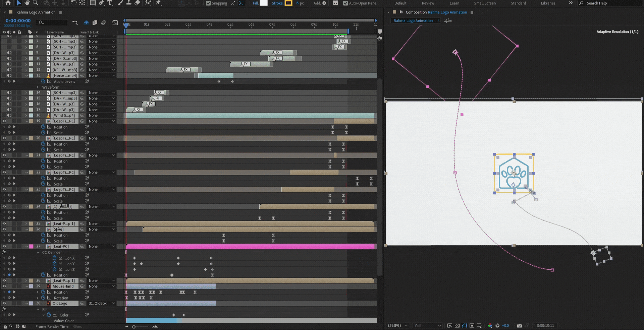This screenshot has height=330, width=644.
Task: Click the Rahma Logo Animation breadcrumb in viewer
Action: tap(413, 20)
